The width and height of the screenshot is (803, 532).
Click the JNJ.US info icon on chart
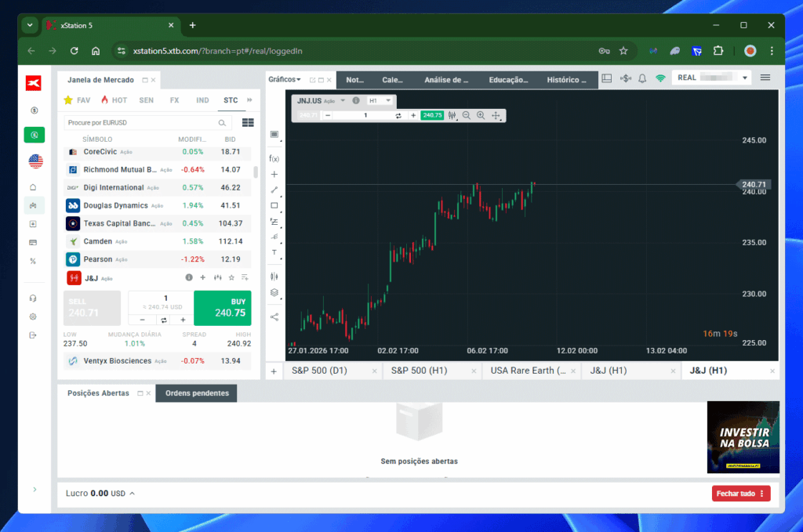(356, 101)
